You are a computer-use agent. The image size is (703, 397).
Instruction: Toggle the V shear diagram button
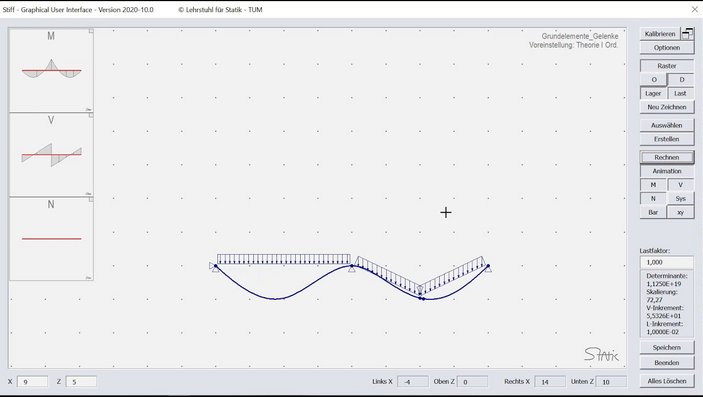681,185
